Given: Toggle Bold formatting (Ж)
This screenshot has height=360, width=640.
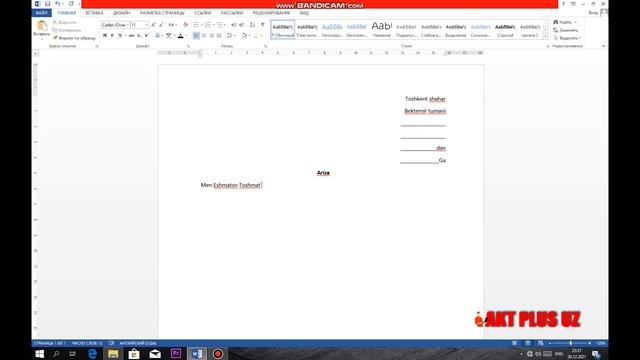Looking at the screenshot, I should pyautogui.click(x=105, y=36).
